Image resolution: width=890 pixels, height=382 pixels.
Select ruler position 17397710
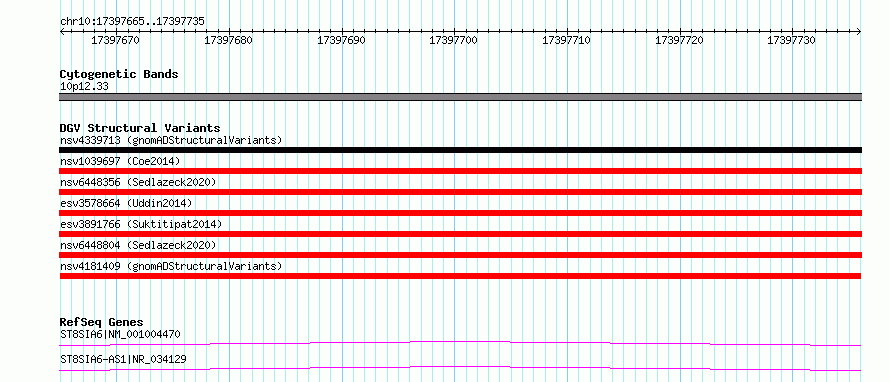(x=566, y=41)
